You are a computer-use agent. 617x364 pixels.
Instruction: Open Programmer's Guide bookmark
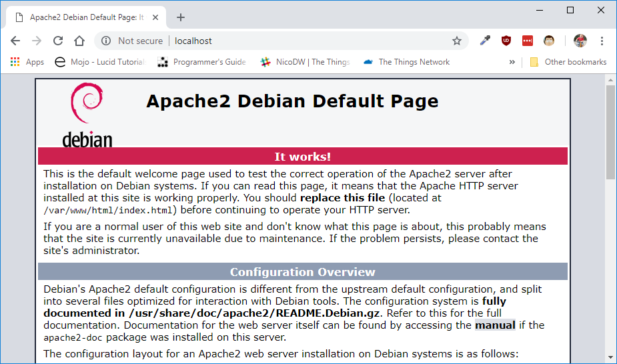coord(202,62)
